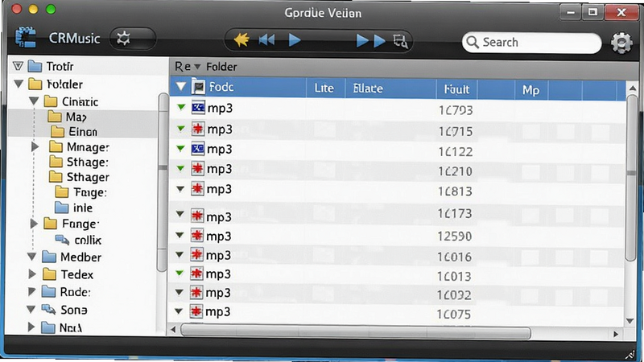Click the red mp3 icon in row 1C715
This screenshot has height=362, width=644.
coord(198,129)
